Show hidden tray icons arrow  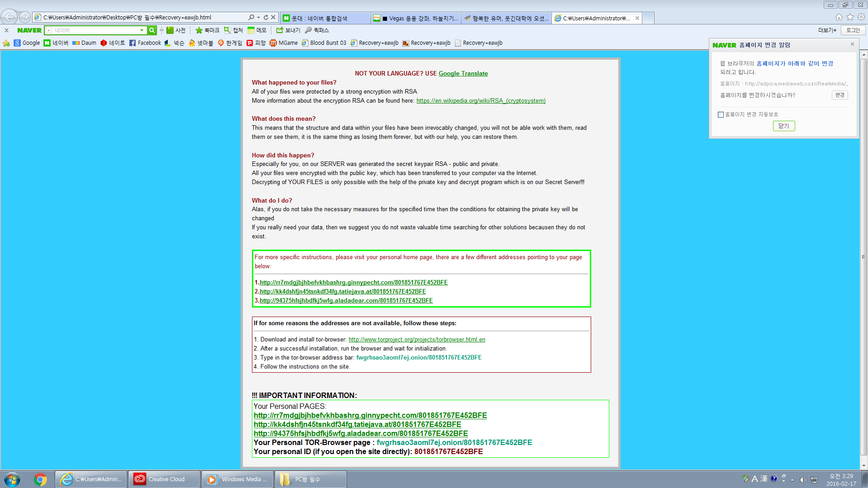click(792, 480)
